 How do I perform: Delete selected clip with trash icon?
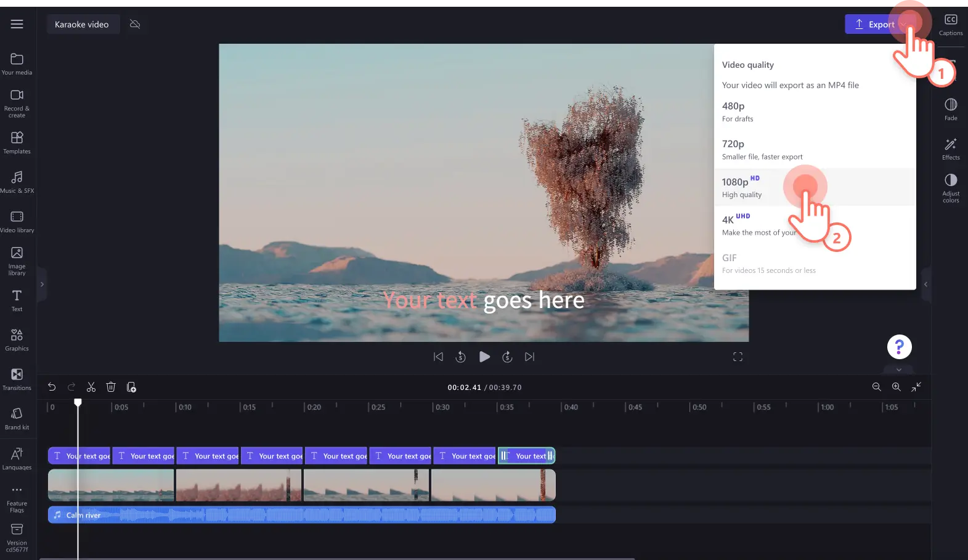(x=111, y=387)
